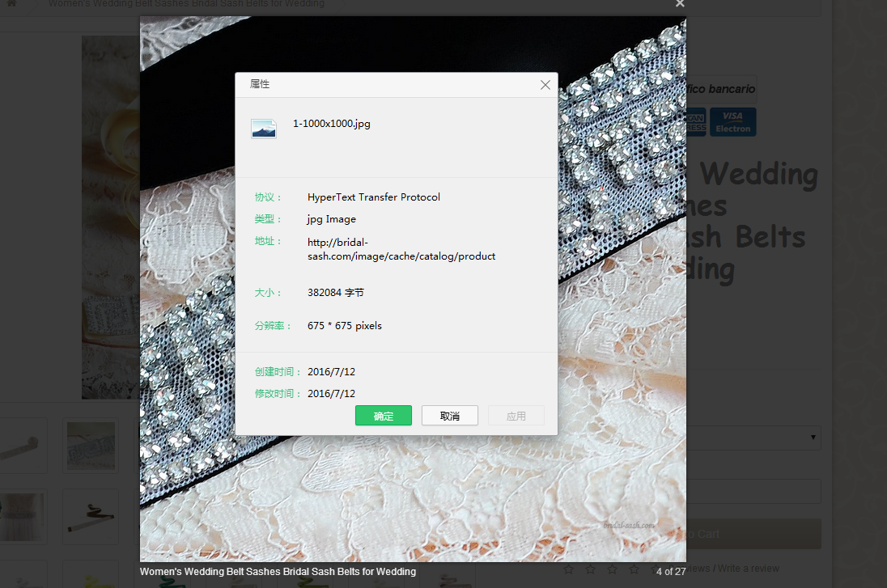This screenshot has width=887, height=588.
Task: Close the 属性 properties dialog
Action: coord(545,85)
